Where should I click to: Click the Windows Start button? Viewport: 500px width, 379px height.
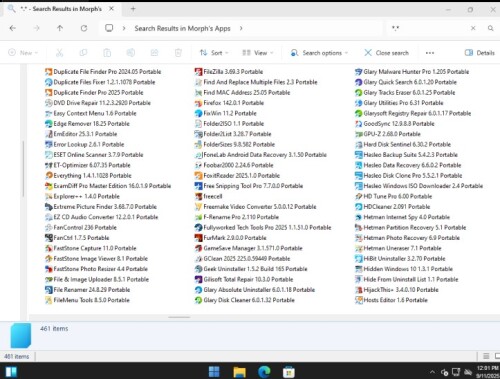[x=214, y=372]
